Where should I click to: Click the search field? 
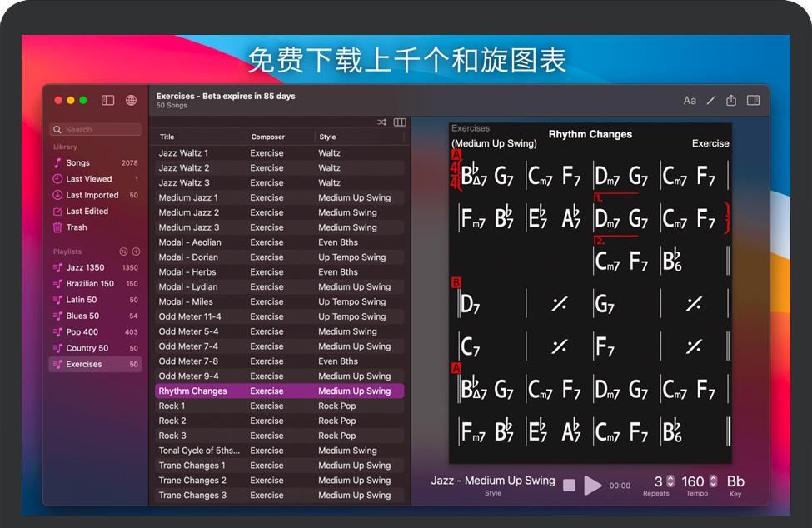pos(95,129)
